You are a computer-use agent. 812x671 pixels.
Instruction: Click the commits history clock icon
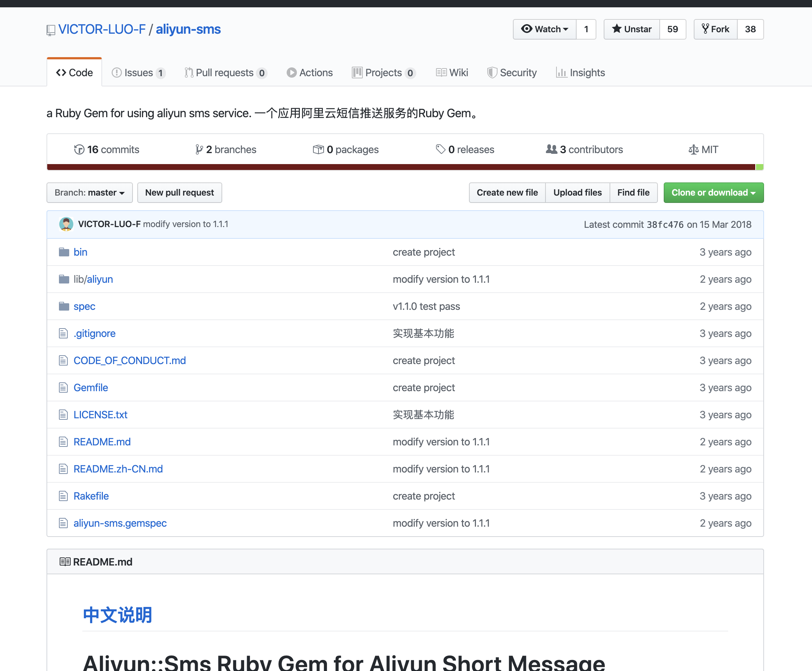pyautogui.click(x=79, y=149)
